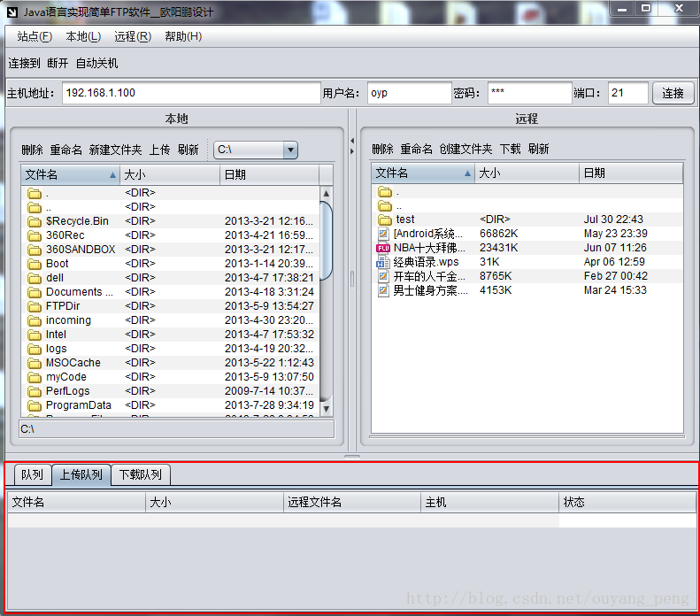Sort local list by 文件名 column
The height and width of the screenshot is (616, 700).
click(x=70, y=174)
